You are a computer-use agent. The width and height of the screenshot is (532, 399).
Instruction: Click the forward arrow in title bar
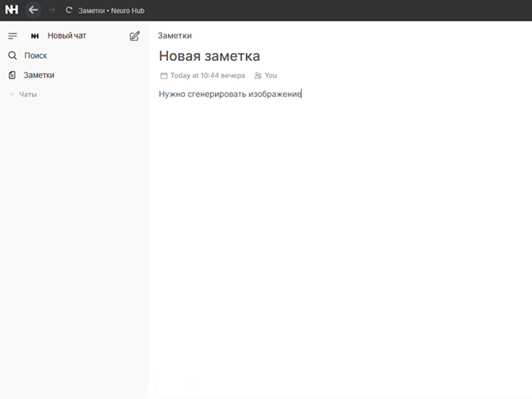[52, 10]
